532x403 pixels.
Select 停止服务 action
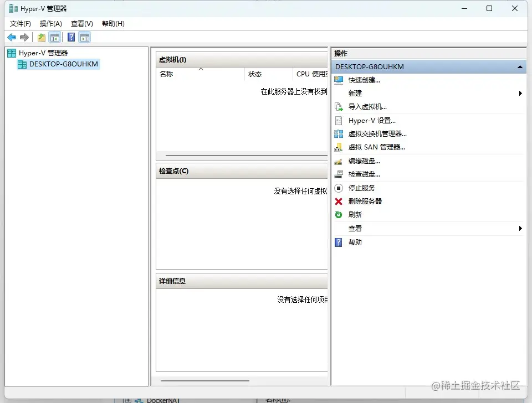(x=362, y=188)
